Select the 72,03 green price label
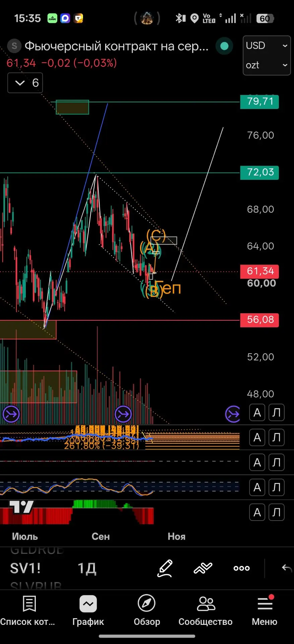 point(260,172)
